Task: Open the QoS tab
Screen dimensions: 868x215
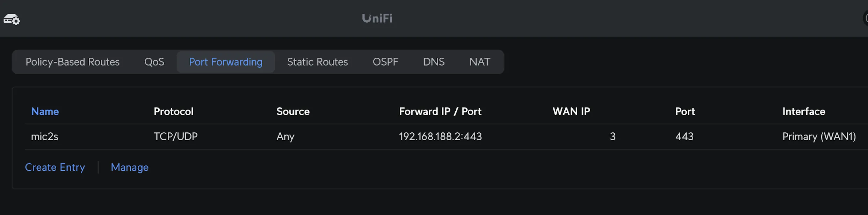Action: (x=154, y=62)
